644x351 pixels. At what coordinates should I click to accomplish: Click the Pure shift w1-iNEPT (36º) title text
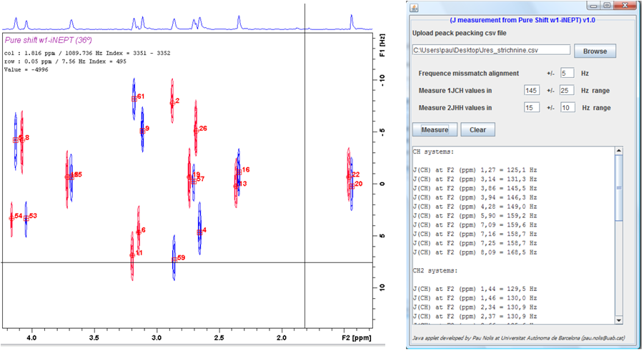[48, 40]
